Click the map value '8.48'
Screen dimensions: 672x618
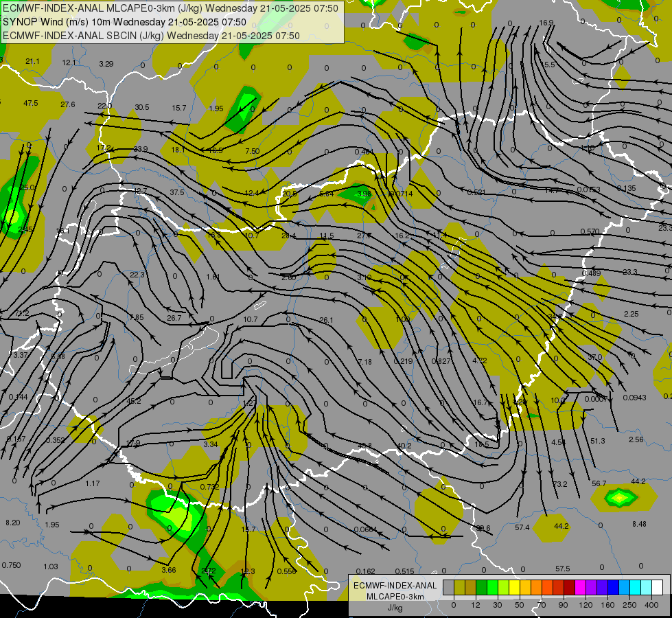639,524
